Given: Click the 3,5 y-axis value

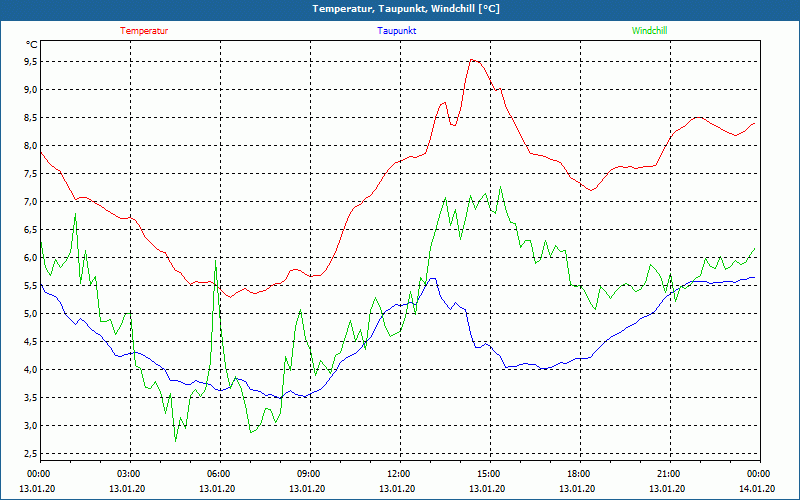Looking at the screenshot, I should (32, 398).
